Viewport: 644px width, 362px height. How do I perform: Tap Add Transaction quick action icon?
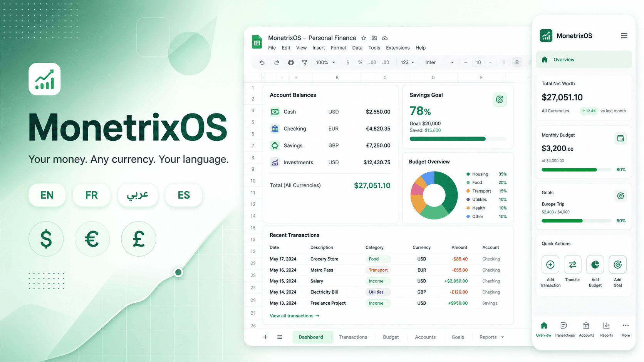point(550,265)
